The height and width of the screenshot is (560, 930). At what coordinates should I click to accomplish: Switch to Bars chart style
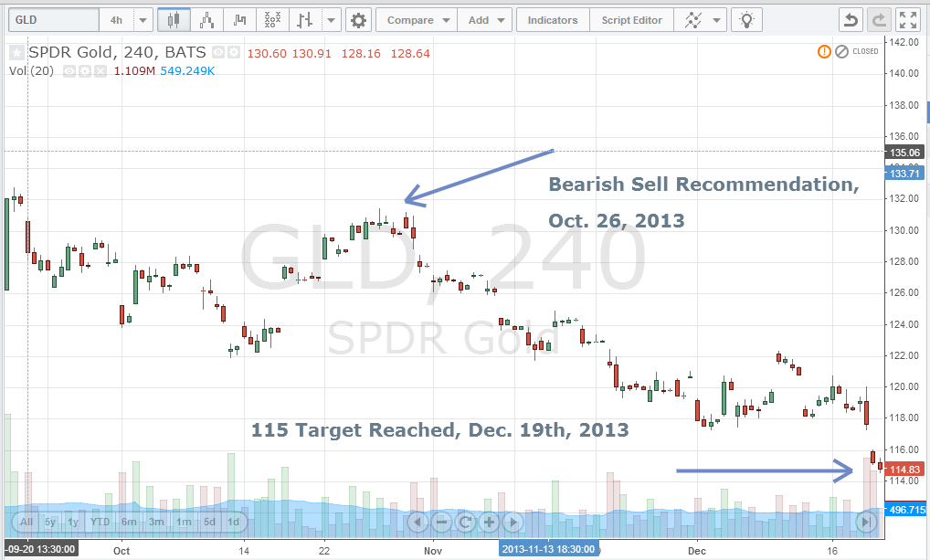(x=305, y=20)
